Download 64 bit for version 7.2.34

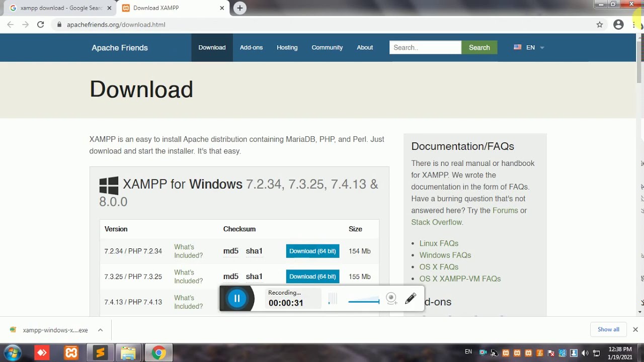312,251
